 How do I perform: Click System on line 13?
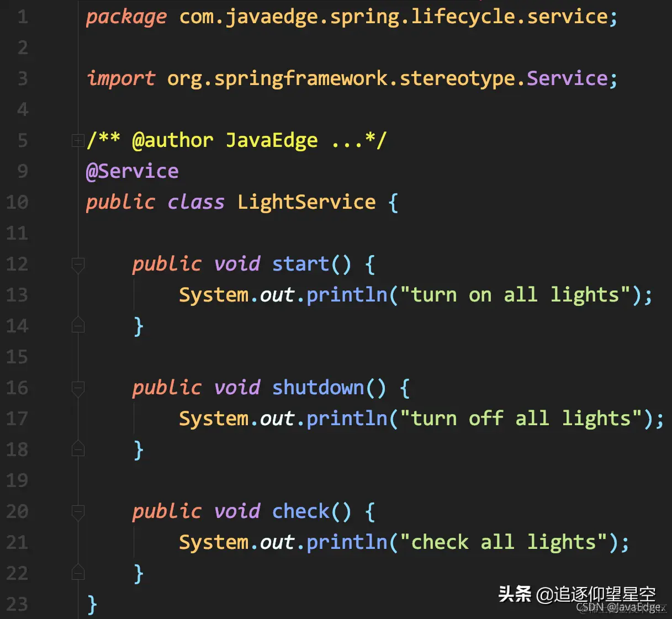tap(214, 295)
